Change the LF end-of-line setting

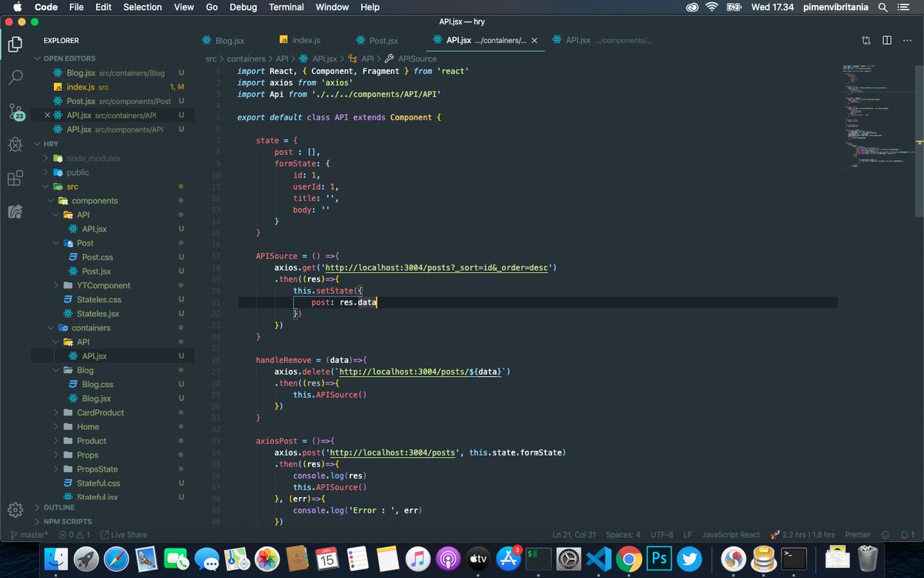pos(688,535)
